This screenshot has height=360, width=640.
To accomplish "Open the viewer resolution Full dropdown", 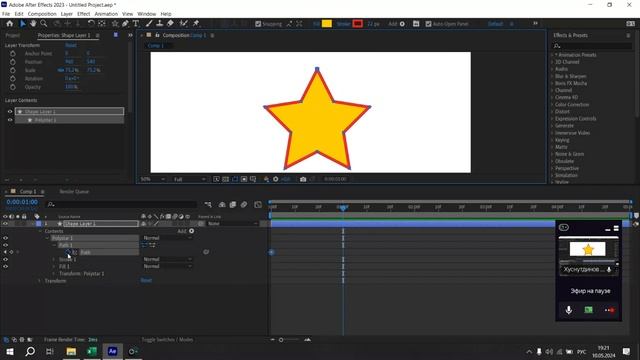I will (189, 179).
